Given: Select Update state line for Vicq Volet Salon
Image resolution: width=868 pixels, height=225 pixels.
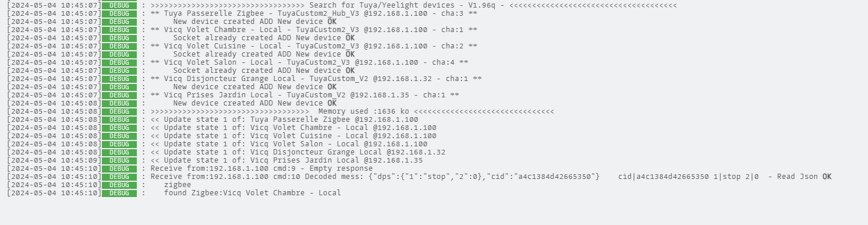Looking at the screenshot, I should (x=289, y=144).
